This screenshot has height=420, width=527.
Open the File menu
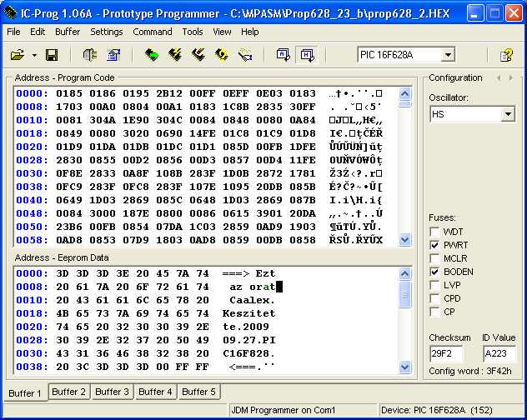tap(13, 32)
